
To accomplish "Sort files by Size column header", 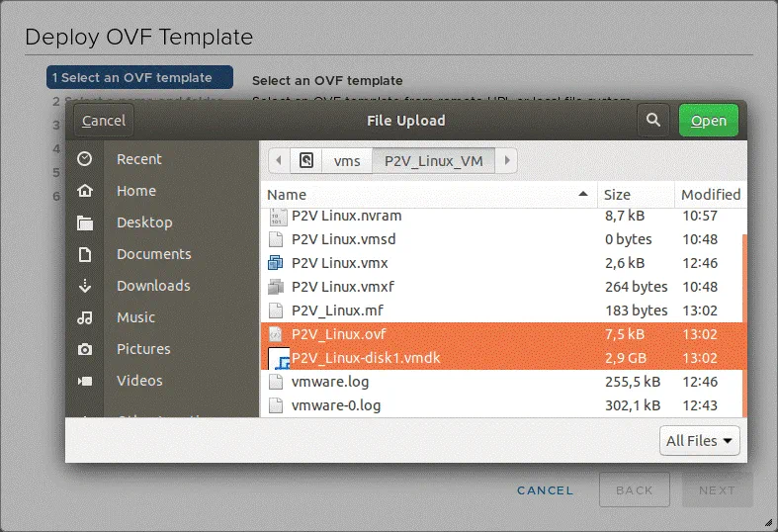I will (x=634, y=195).
